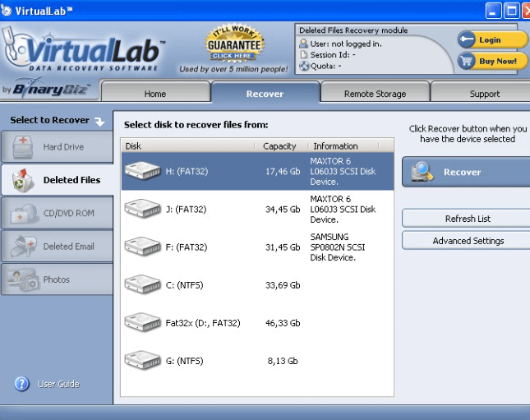
Task: Click the user icon beside 'User: not logged in'
Action: pyautogui.click(x=303, y=44)
